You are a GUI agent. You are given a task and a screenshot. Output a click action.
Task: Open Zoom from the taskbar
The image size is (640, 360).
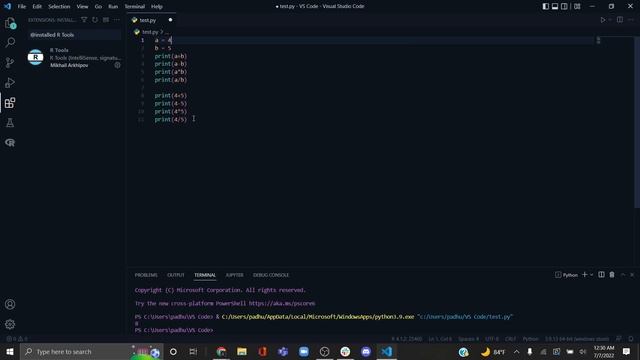[304, 351]
